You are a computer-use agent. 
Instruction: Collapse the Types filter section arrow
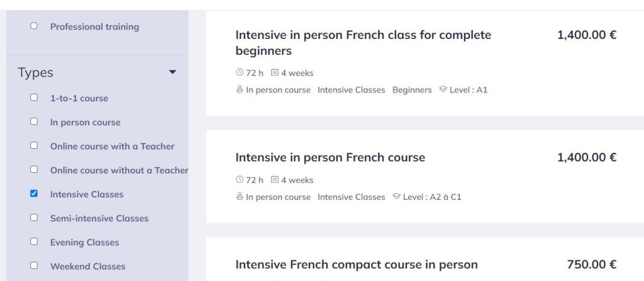click(x=173, y=72)
